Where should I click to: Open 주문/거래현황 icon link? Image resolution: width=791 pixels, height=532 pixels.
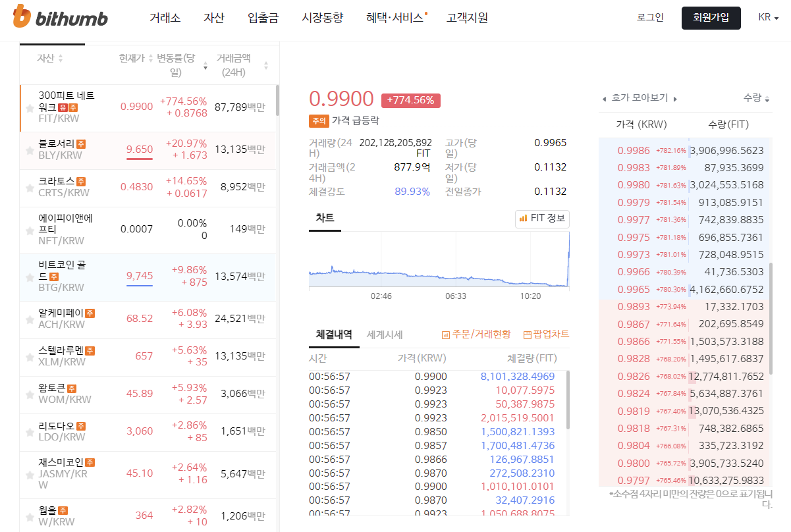coord(446,335)
